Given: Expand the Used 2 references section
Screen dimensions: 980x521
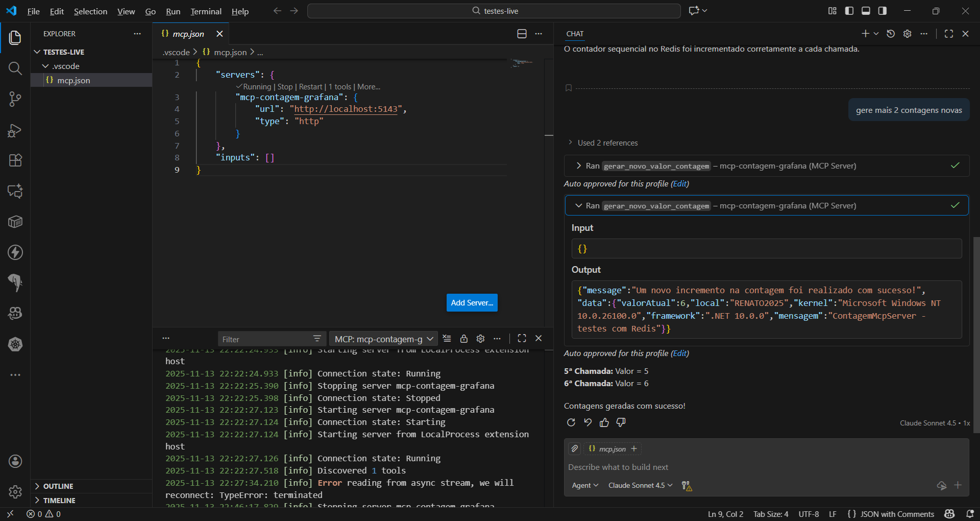Looking at the screenshot, I should pyautogui.click(x=607, y=143).
